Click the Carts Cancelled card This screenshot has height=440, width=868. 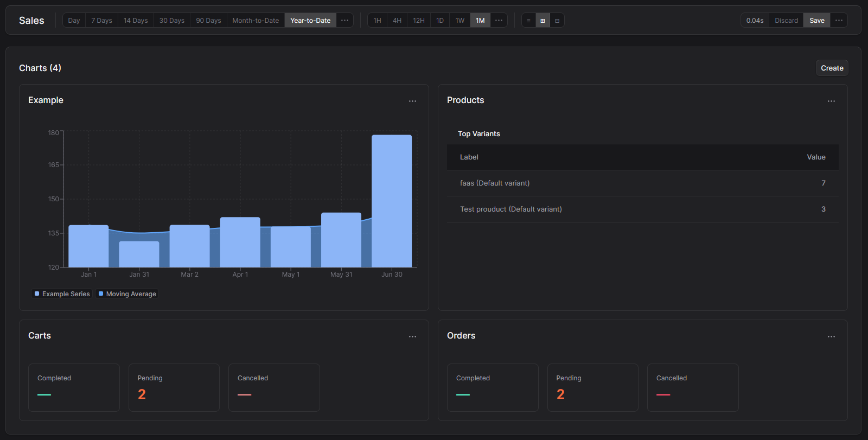point(274,387)
